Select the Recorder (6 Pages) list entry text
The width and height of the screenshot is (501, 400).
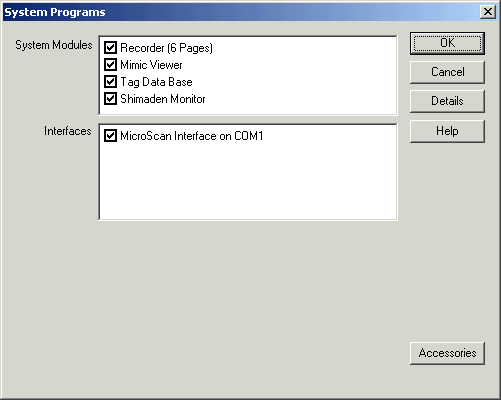point(166,48)
